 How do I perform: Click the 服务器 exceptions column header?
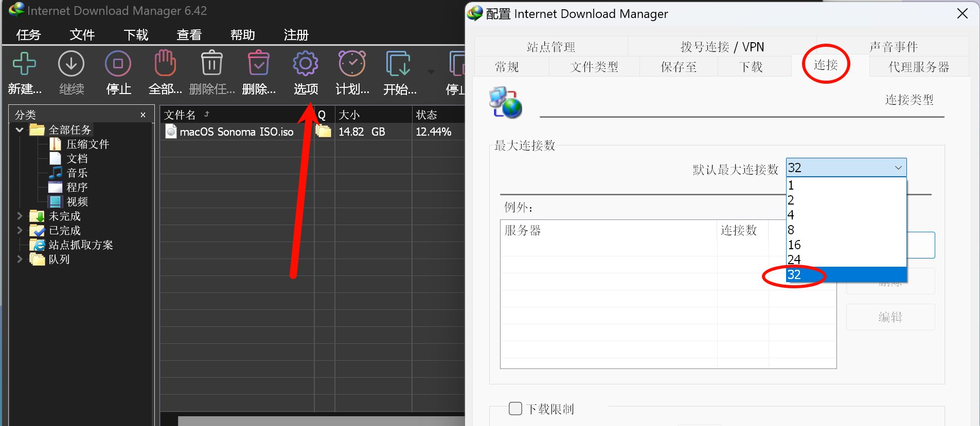[x=609, y=230]
